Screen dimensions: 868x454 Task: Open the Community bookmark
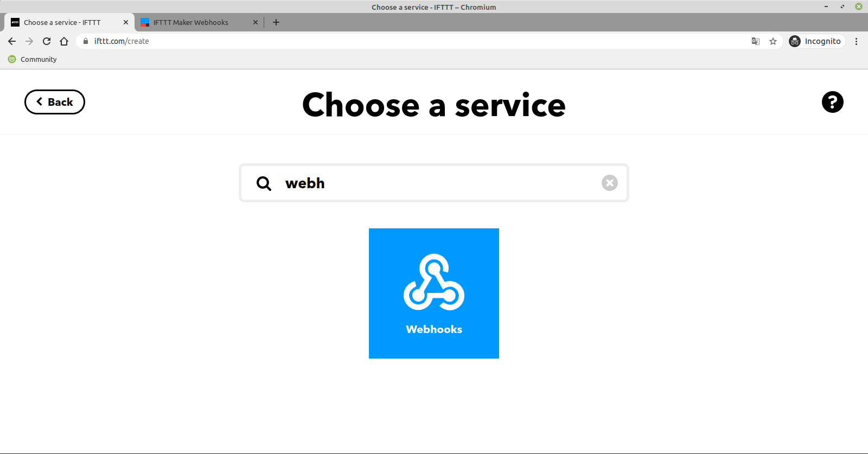(x=33, y=59)
